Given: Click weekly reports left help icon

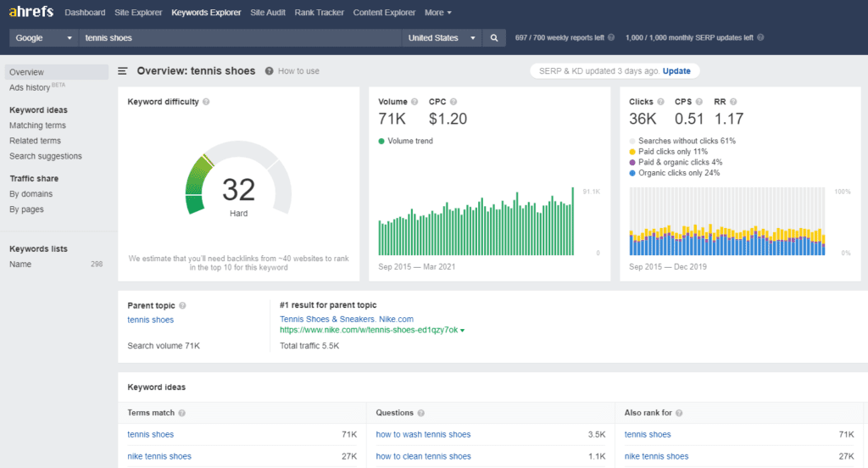Looking at the screenshot, I should (x=611, y=37).
